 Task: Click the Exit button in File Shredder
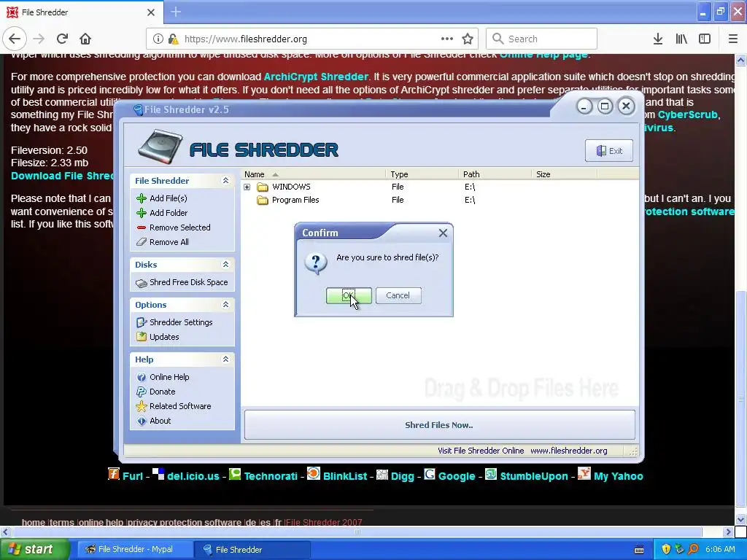pyautogui.click(x=609, y=151)
